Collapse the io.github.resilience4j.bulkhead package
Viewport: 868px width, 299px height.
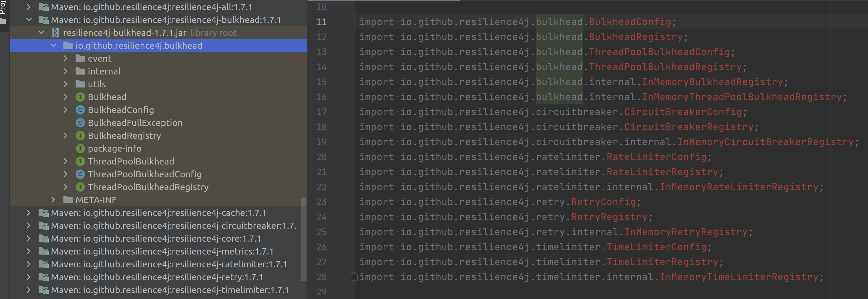click(x=54, y=45)
